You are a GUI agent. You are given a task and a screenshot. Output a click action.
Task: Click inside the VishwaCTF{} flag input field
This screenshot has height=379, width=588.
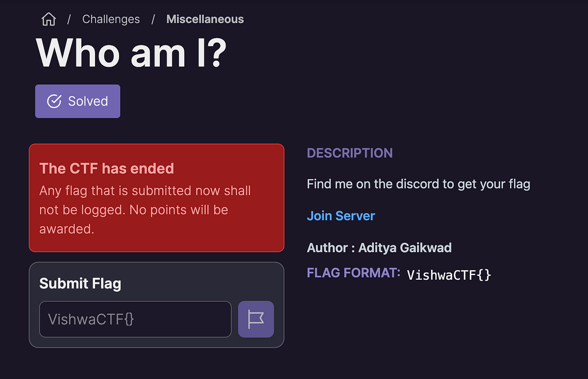click(135, 319)
